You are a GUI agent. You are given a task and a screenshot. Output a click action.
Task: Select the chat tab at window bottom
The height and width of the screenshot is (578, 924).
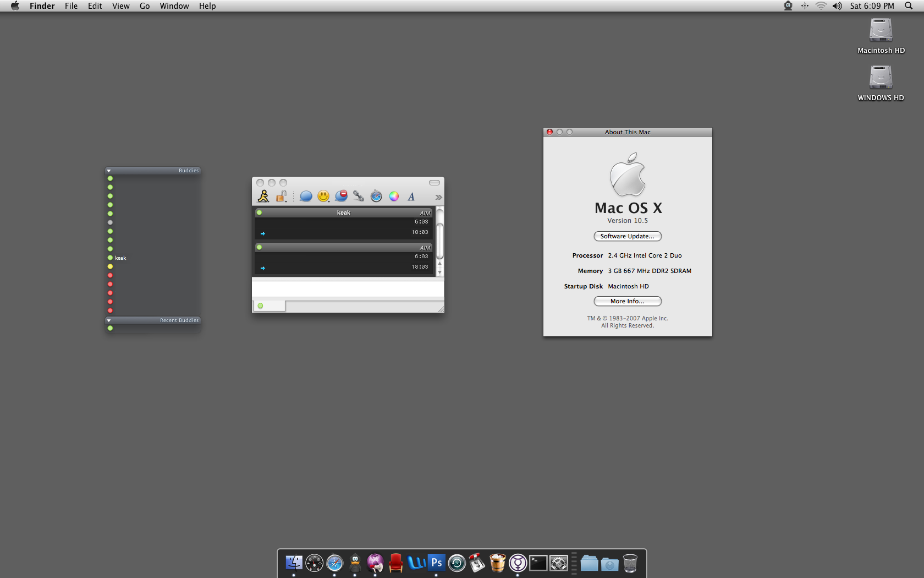pyautogui.click(x=269, y=306)
